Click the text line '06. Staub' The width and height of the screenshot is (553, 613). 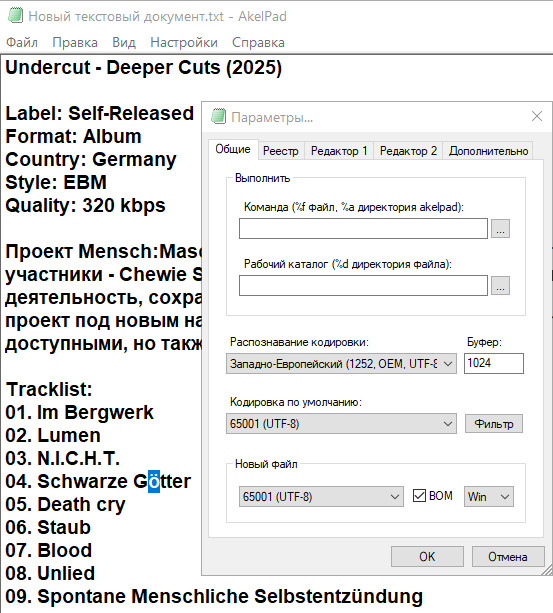click(48, 527)
